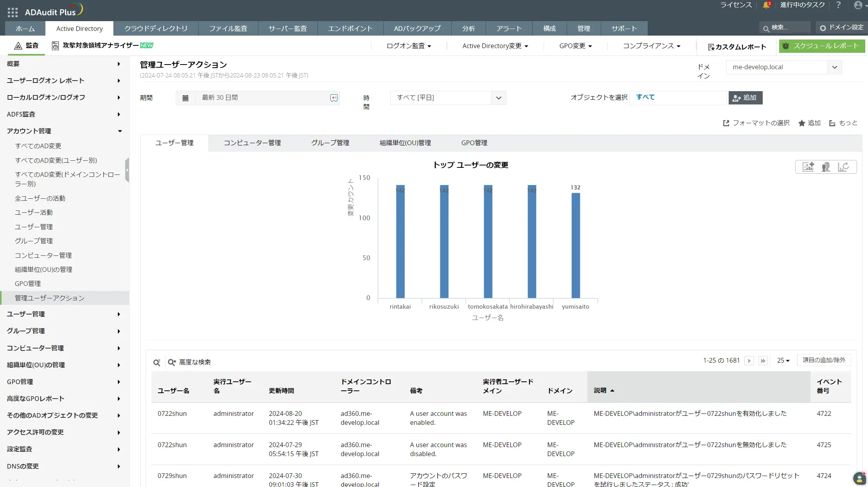The image size is (868, 487).
Task: Click the 追加 button beside オブジェクトを選択
Action: click(x=746, y=98)
